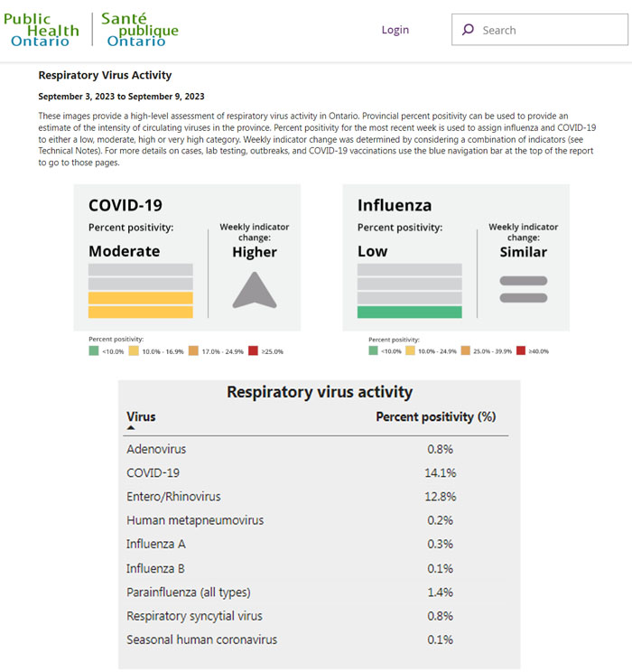The image size is (632, 672).
Task: Click the green bar in Influenza gauge
Action: click(x=409, y=312)
